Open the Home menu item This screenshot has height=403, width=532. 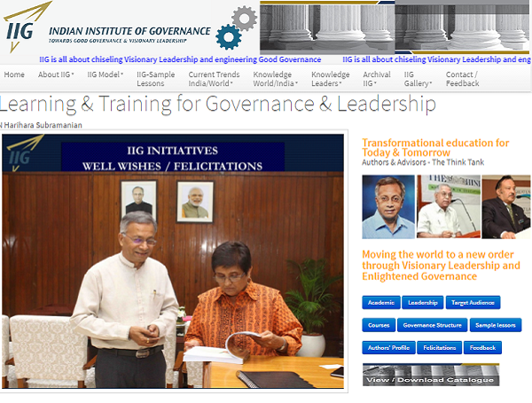click(x=14, y=74)
